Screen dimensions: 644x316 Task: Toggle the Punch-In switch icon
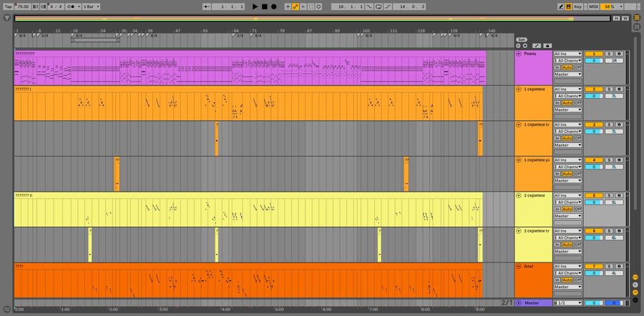369,6
